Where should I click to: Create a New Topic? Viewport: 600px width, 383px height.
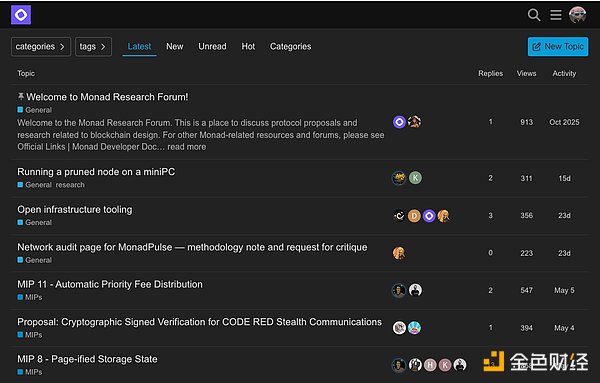click(x=558, y=47)
